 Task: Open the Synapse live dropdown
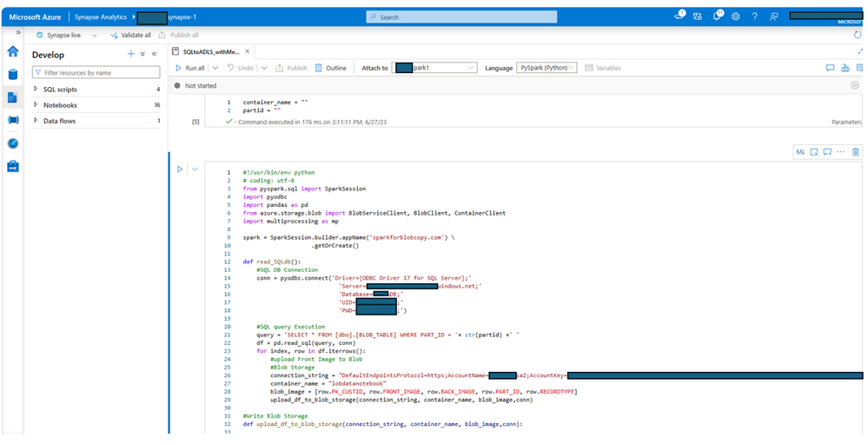[x=66, y=35]
